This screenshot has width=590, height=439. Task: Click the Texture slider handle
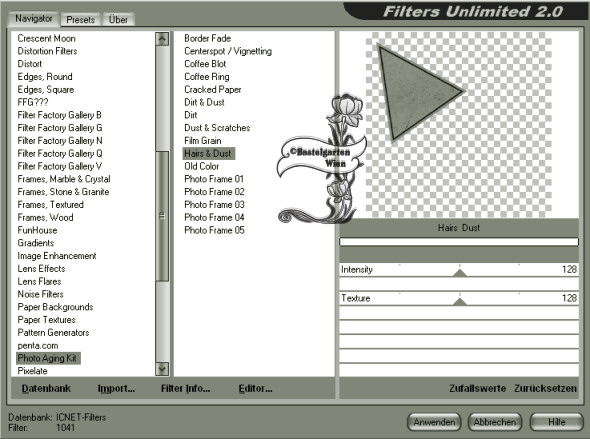coord(459,301)
